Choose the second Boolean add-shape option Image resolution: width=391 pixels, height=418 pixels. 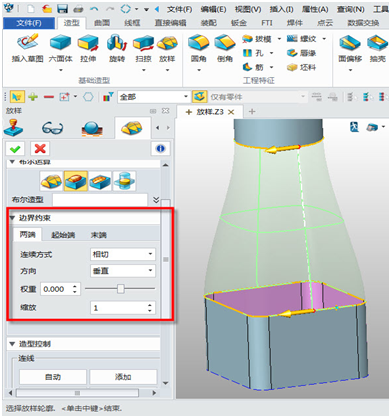point(76,181)
